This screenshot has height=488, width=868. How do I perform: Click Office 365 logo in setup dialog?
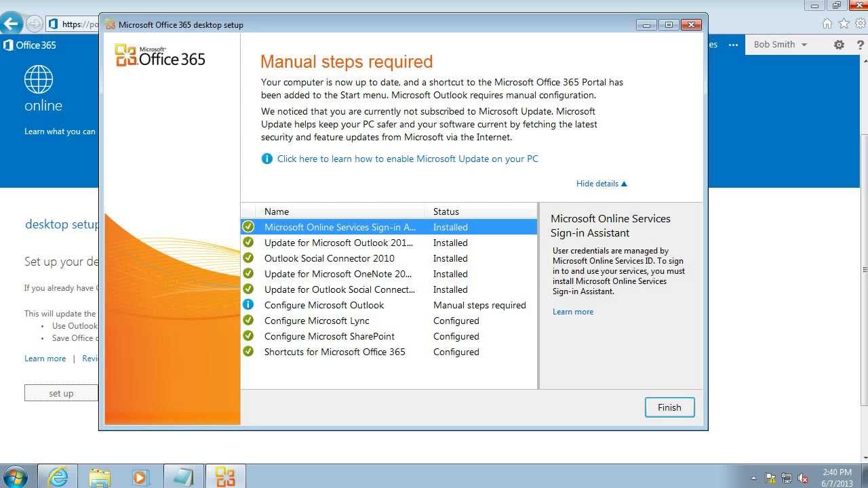click(x=160, y=56)
